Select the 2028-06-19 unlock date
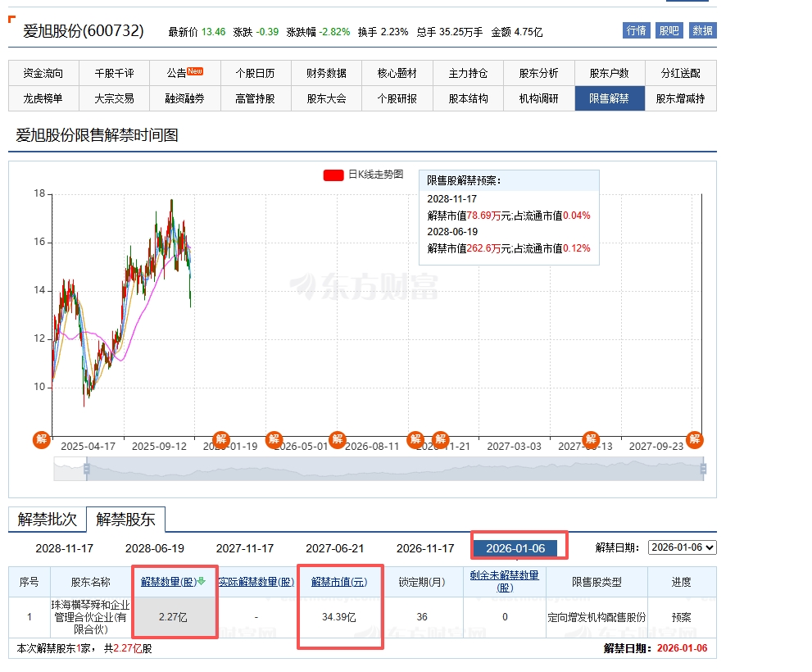Image resolution: width=812 pixels, height=672 pixels. click(155, 548)
